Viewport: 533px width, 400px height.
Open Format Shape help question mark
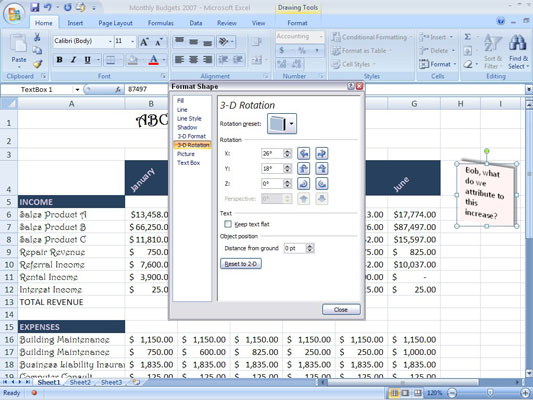click(351, 86)
